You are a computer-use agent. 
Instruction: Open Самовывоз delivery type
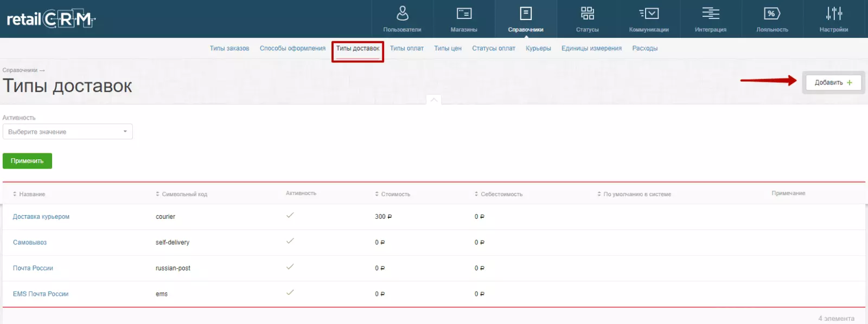point(30,243)
